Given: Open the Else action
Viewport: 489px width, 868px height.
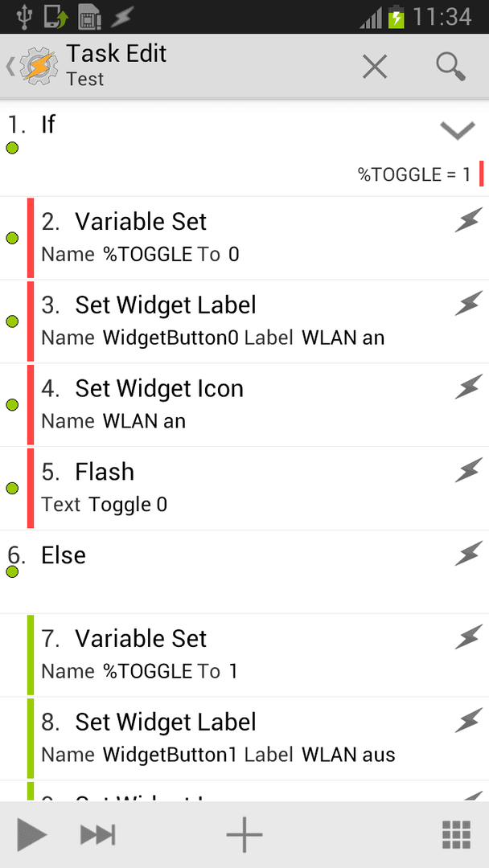Looking at the screenshot, I should 244,572.
